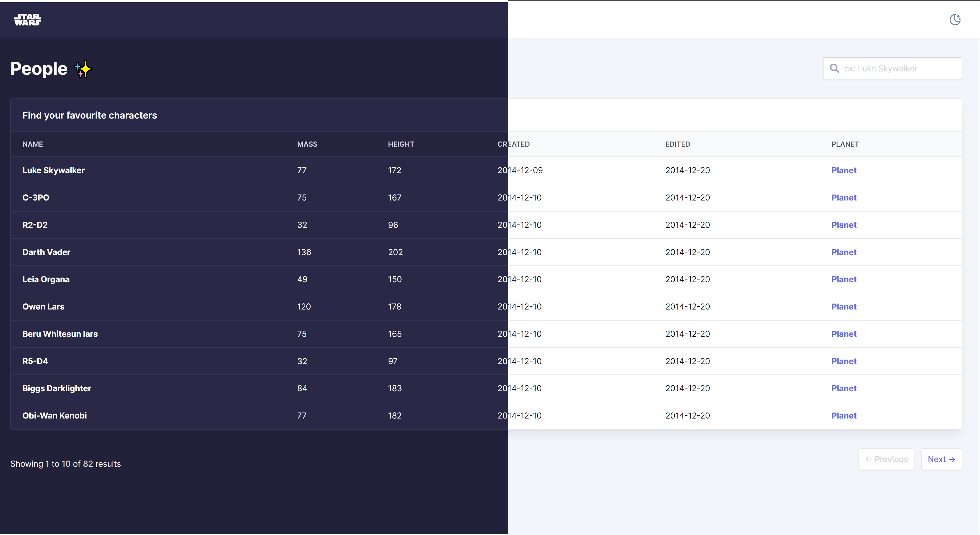Screen dimensions: 980x535
Task: Click the HEIGHT column header
Action: [401, 144]
